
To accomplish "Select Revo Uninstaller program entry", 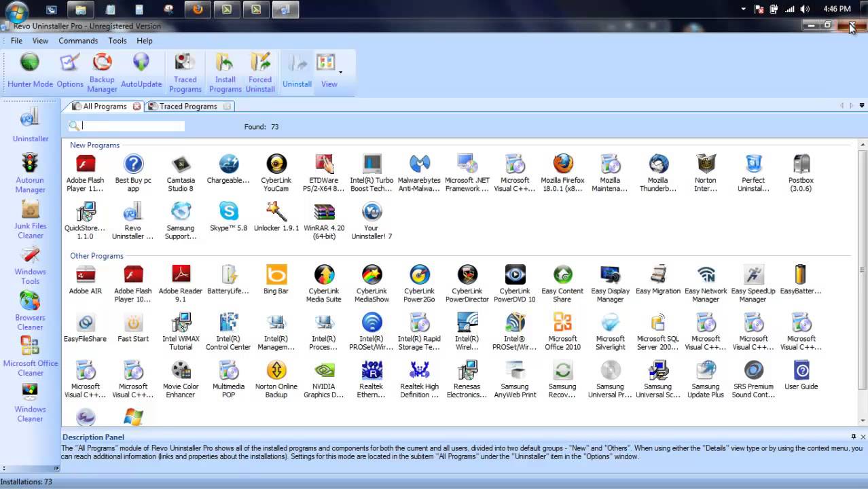I will (x=133, y=220).
